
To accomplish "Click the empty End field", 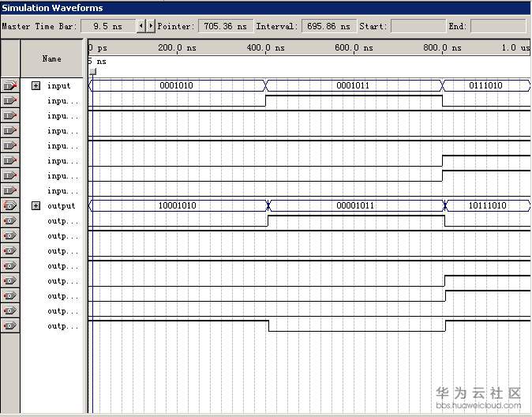I will pos(498,26).
